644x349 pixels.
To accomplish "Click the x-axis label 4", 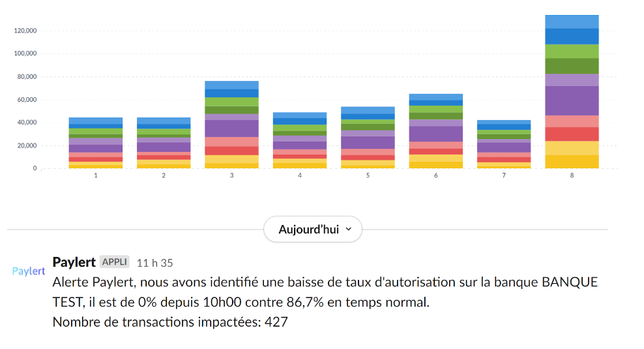I will tap(300, 175).
